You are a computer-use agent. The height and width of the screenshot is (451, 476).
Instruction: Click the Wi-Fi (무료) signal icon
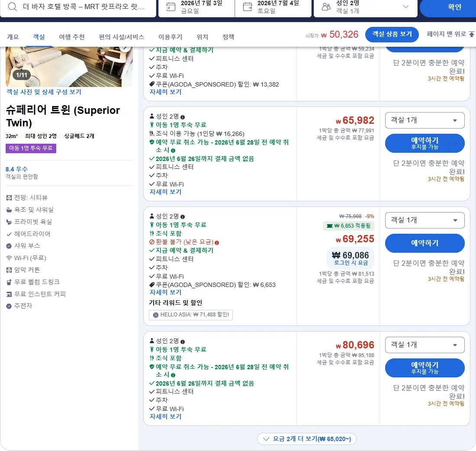[x=9, y=258]
